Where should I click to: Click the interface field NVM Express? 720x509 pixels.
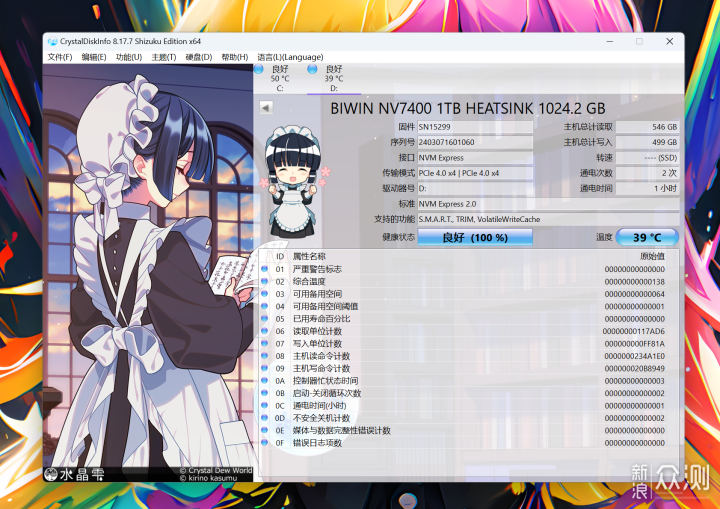coord(475,158)
